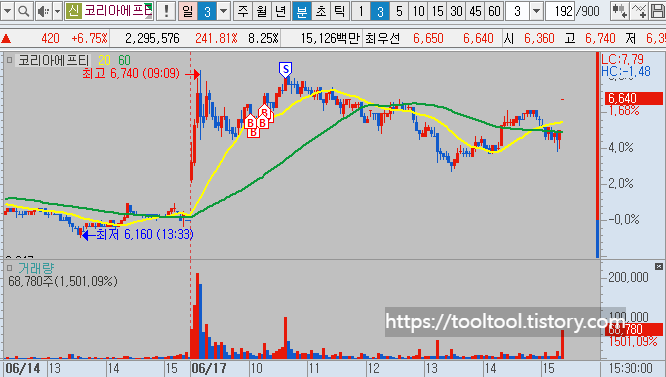This screenshot has height=377, width=666.
Task: Choose the 1 minute interval button
Action: [x=361, y=11]
